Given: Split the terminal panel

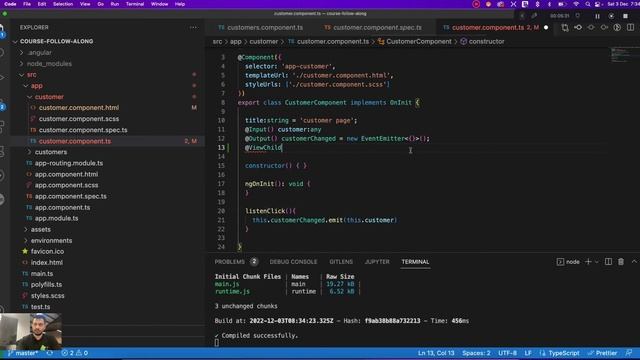Looking at the screenshot, I should [608, 262].
